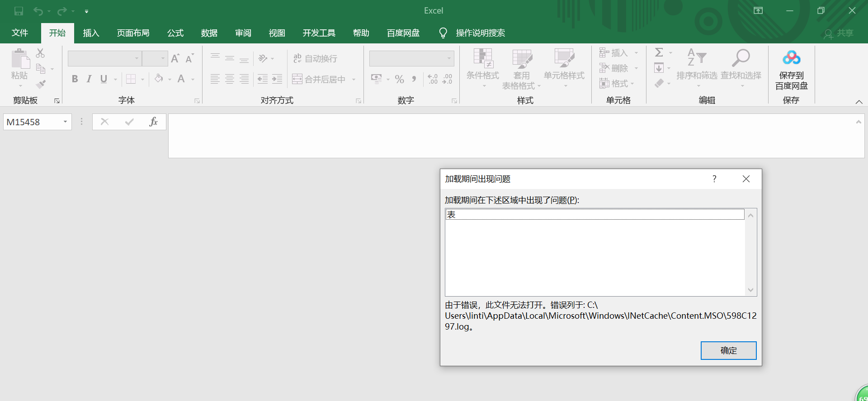
Task: Open the number format dropdown
Action: (x=449, y=58)
